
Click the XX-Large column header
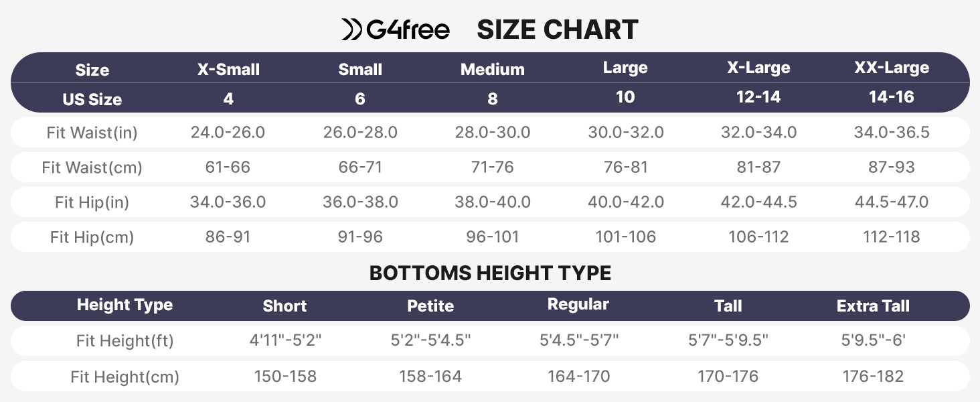pos(892,68)
